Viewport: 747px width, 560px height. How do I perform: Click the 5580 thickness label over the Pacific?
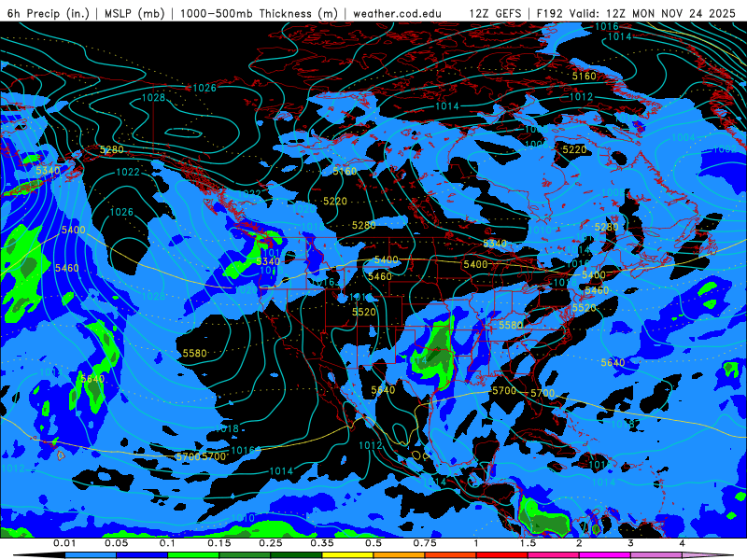tap(195, 354)
